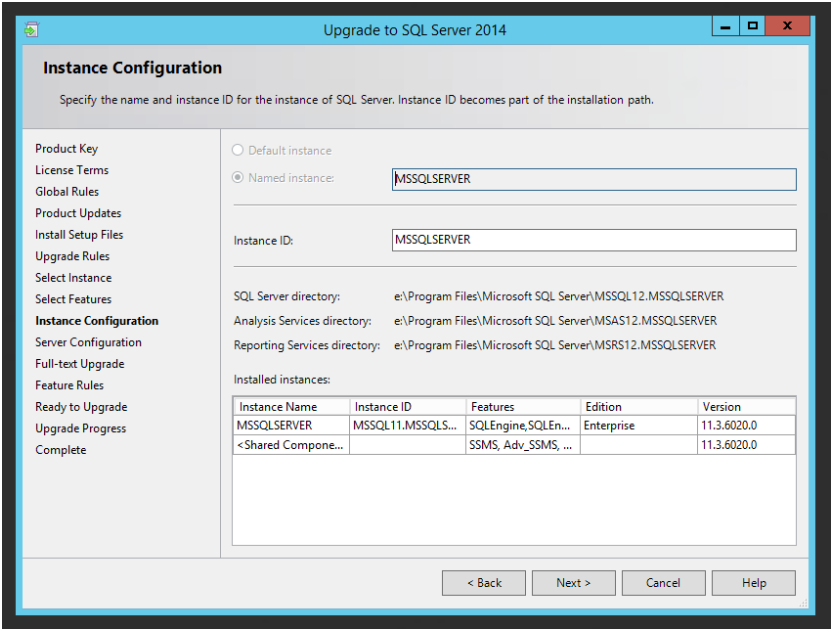
Task: Click the SSMS, Adv_SSMS features cell
Action: (x=523, y=445)
